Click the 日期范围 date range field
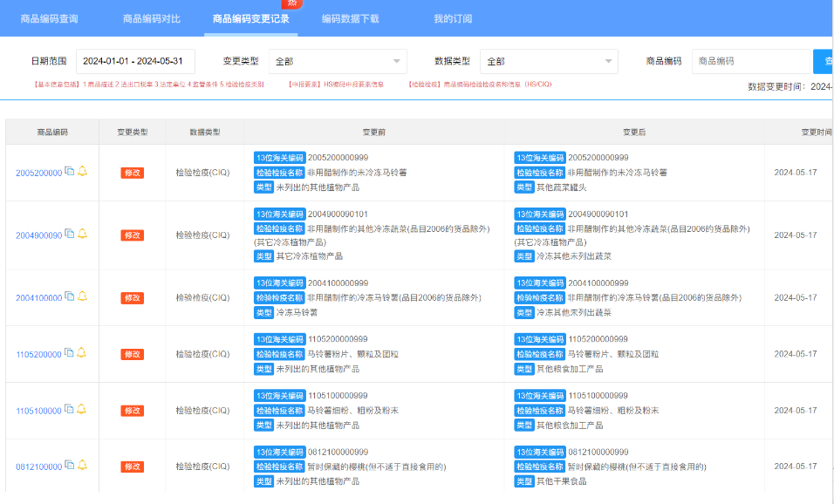The height and width of the screenshot is (504, 834). pos(135,61)
